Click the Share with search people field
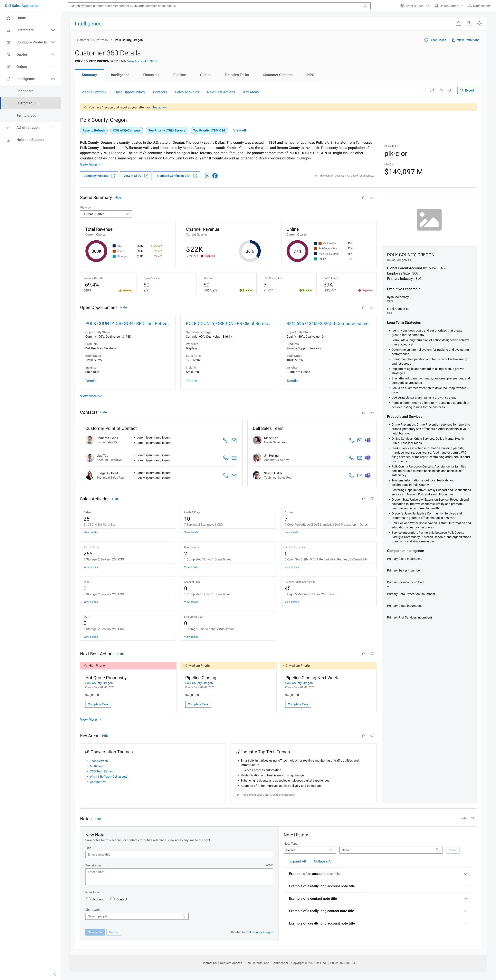Screen dimensions: 496x980 pos(137,917)
